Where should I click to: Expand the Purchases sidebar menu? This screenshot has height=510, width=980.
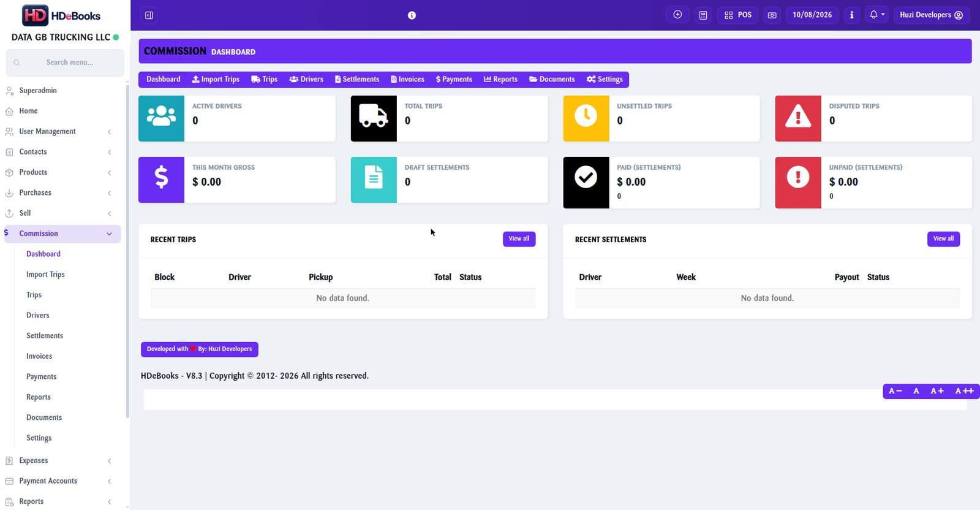tap(61, 192)
